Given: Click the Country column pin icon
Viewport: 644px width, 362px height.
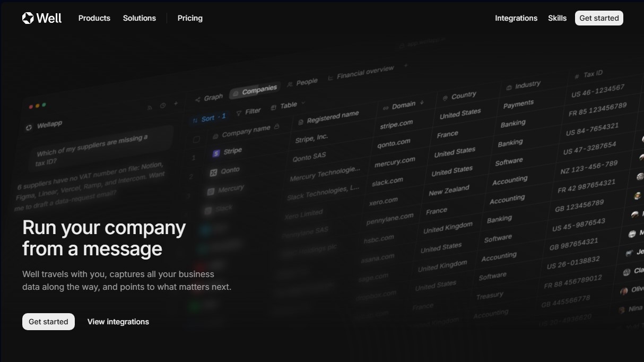Looking at the screenshot, I should tap(445, 98).
